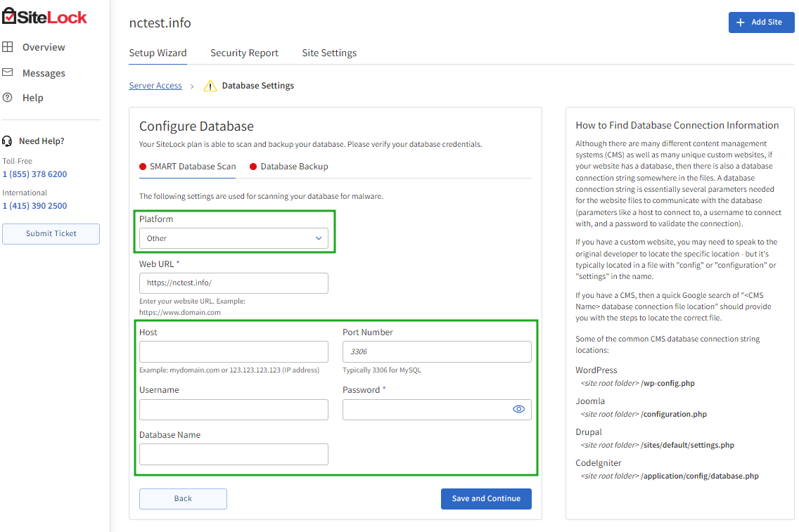Click the Need Help headset icon
This screenshot has width=799, height=532.
7,141
